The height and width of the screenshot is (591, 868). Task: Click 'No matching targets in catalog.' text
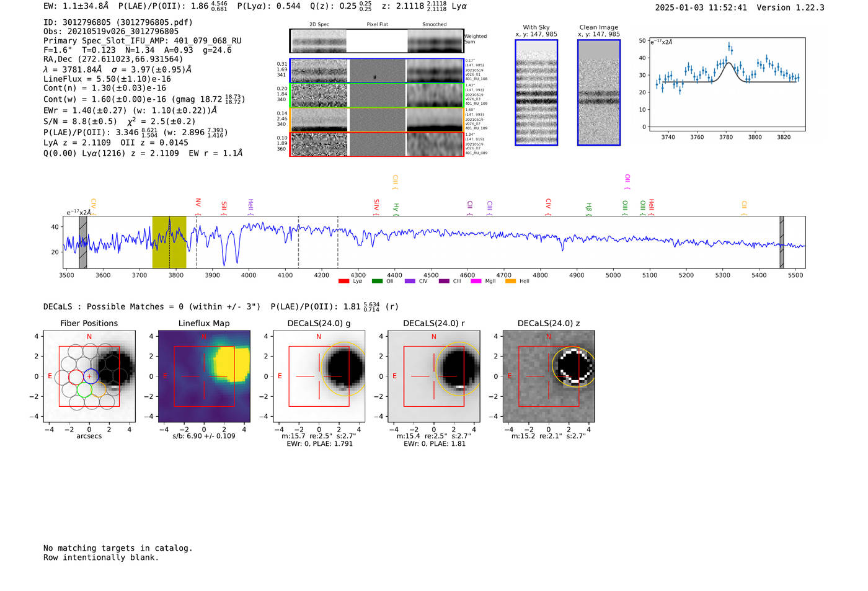(x=118, y=548)
